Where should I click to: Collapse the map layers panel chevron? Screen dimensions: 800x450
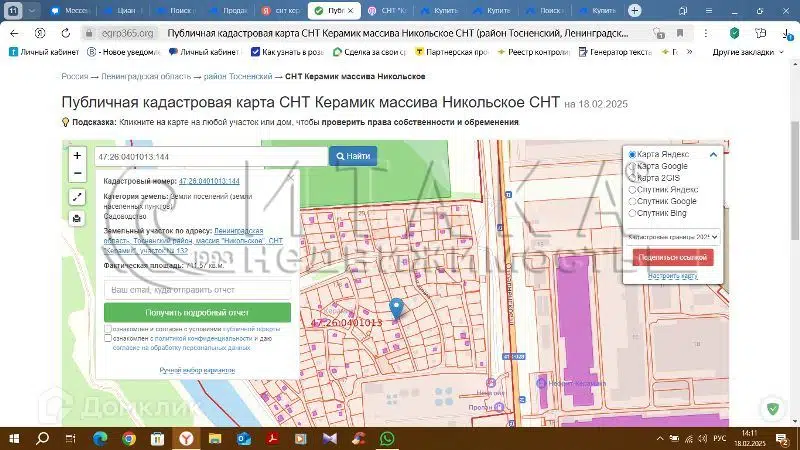coord(713,155)
